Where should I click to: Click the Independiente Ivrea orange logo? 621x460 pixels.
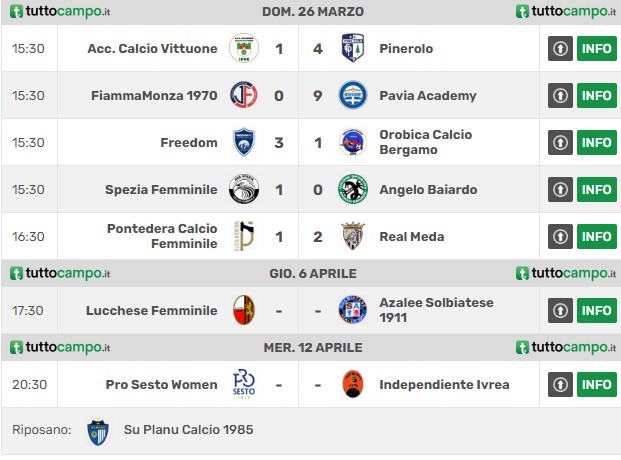[x=352, y=384]
